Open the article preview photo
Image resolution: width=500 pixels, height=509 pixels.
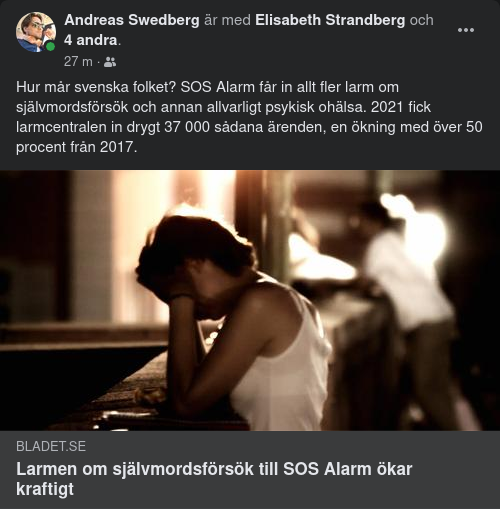tap(250, 300)
